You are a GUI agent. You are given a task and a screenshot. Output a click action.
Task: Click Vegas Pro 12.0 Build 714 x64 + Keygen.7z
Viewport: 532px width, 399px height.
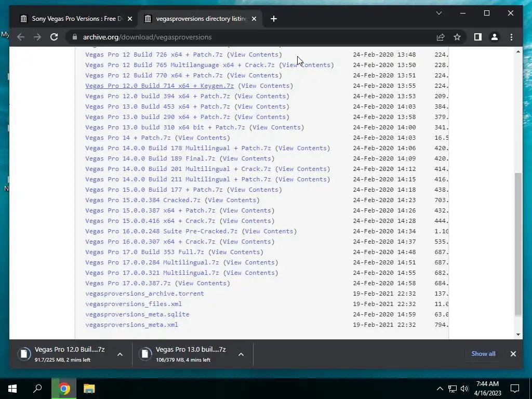159,86
